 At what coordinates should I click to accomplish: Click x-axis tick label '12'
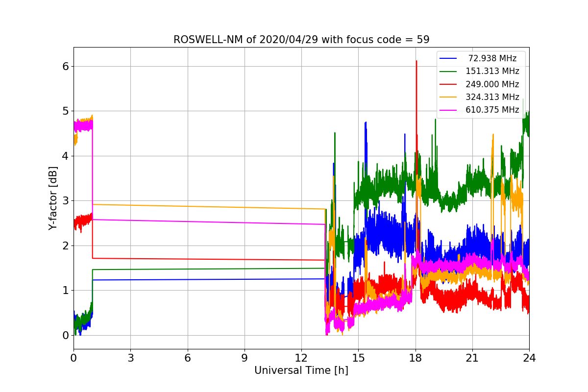301,358
